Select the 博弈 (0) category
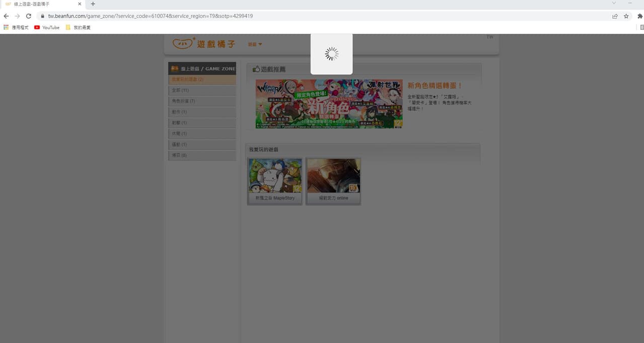The height and width of the screenshot is (343, 644). click(x=202, y=155)
